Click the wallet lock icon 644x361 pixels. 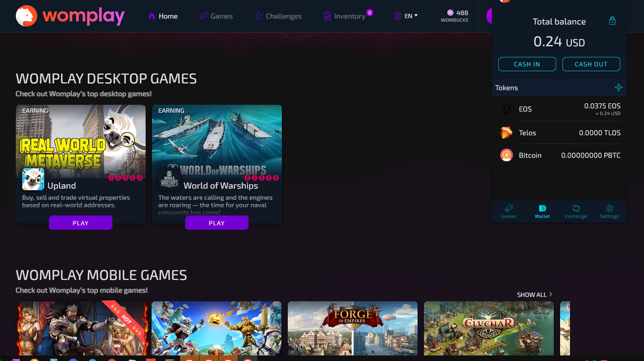[612, 21]
